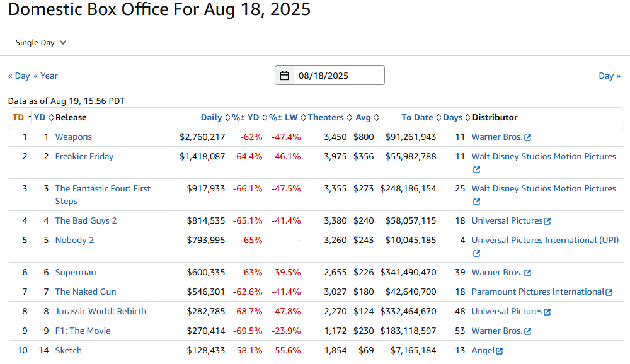Image resolution: width=630 pixels, height=364 pixels.
Task: Open the Superman release link
Action: click(x=76, y=273)
